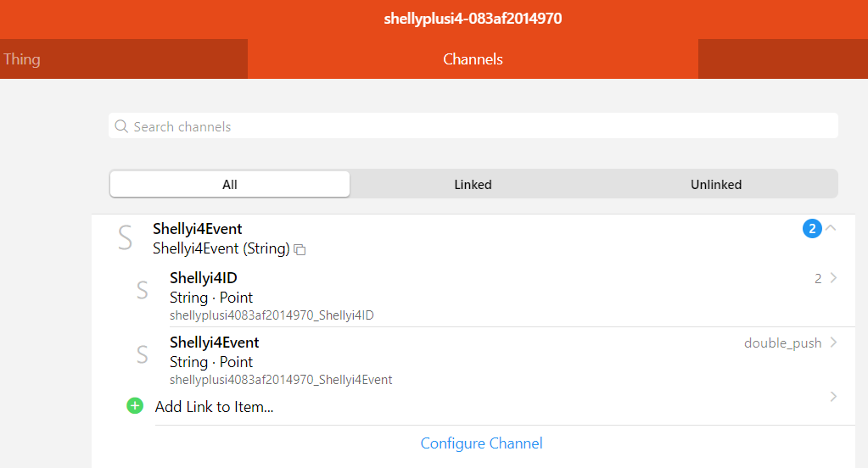This screenshot has width=868, height=468.
Task: Click the Add Link to Item... text
Action: (x=214, y=407)
